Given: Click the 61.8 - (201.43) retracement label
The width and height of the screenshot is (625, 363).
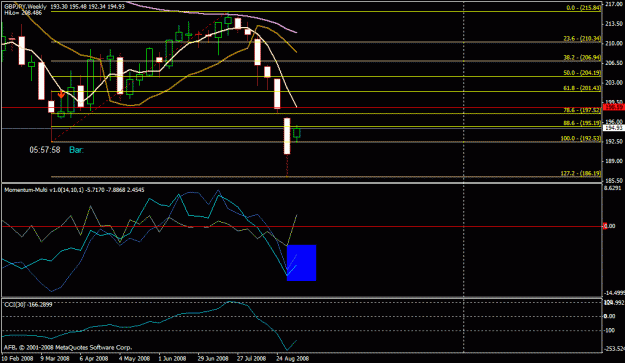Looking at the screenshot, I should [582, 88].
